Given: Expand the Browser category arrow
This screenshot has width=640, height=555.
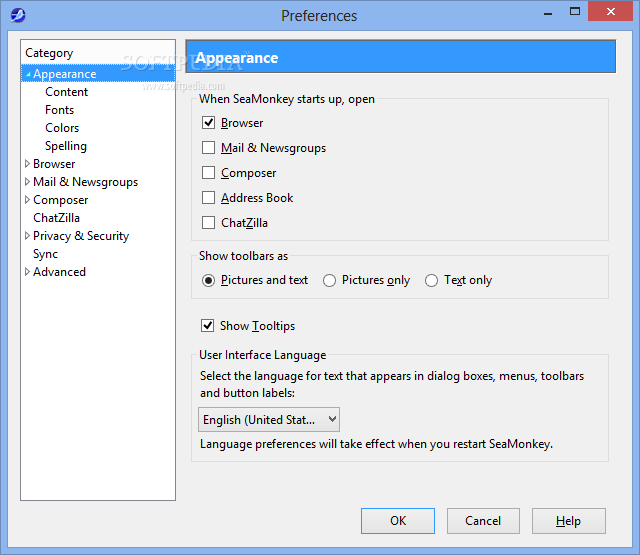Looking at the screenshot, I should 27,164.
